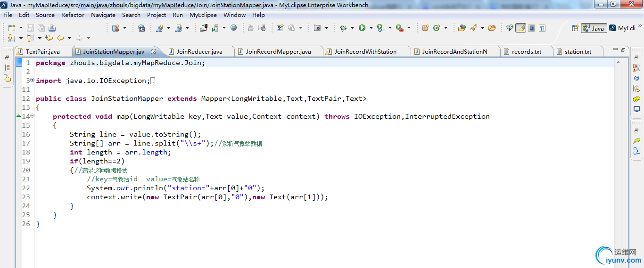Open the Source menu
The width and height of the screenshot is (644, 268).
tap(45, 15)
